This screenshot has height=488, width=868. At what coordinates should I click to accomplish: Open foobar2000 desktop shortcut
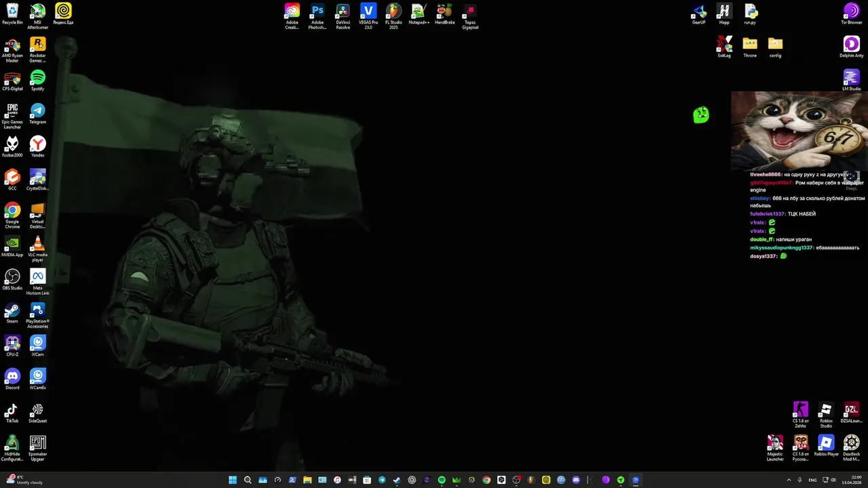point(12,146)
